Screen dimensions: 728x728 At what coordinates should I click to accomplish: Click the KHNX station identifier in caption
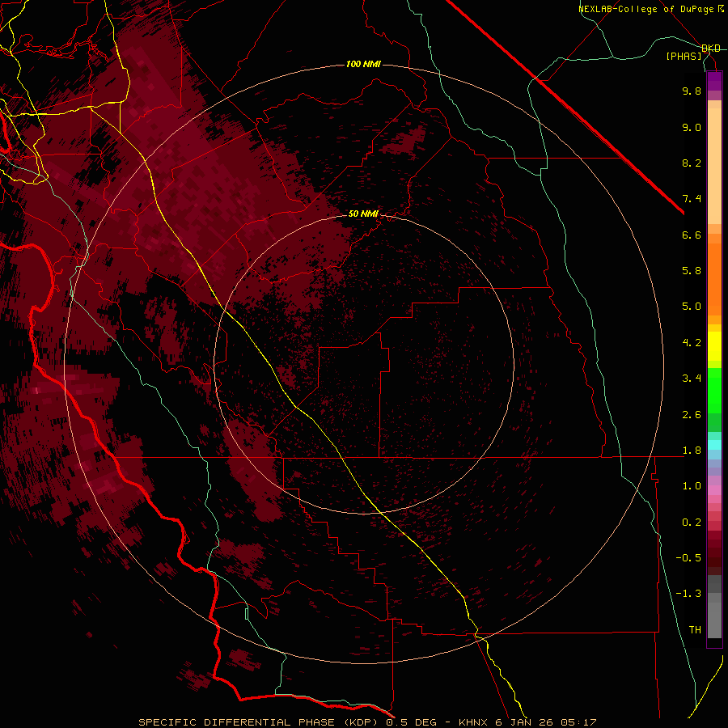[x=473, y=722]
